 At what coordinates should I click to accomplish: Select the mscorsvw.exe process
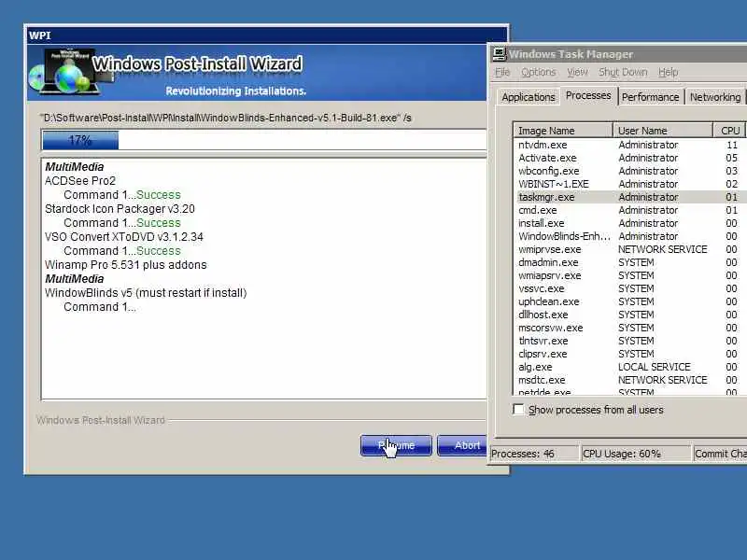629,329
